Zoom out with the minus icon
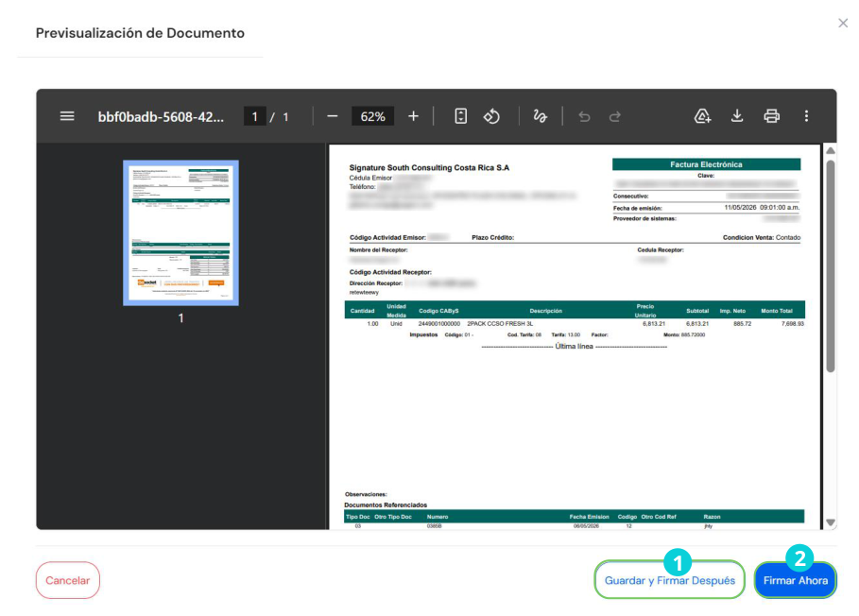The height and width of the screenshot is (616, 859). coord(332,116)
